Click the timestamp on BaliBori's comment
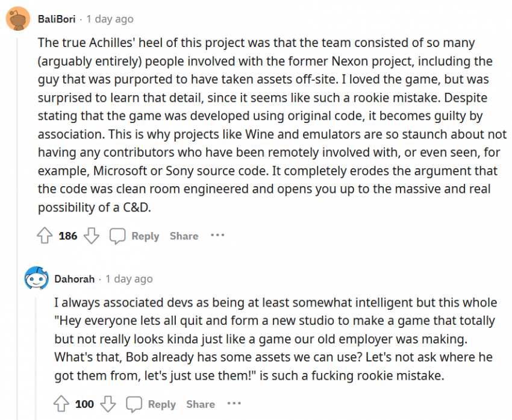Viewport: 512px width, 420px height. point(110,19)
